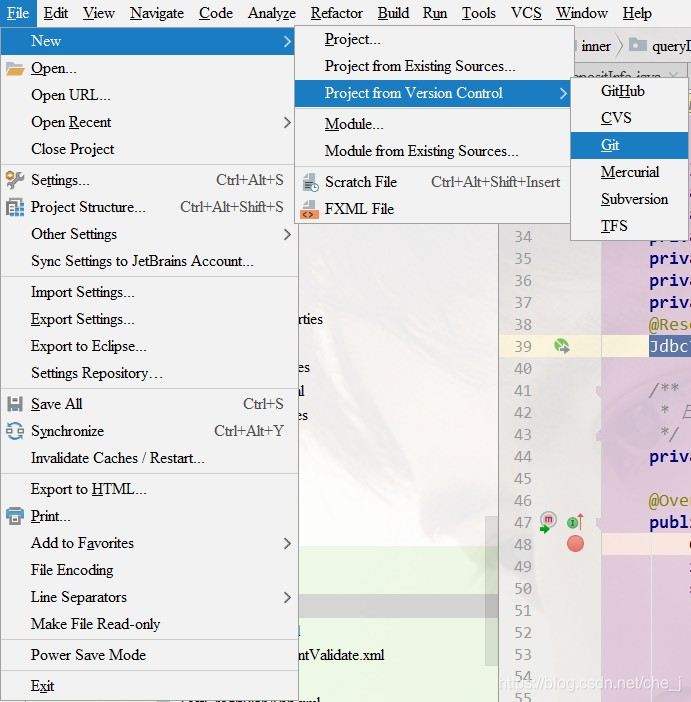Expand Project from Version Control arrow

tap(563, 93)
